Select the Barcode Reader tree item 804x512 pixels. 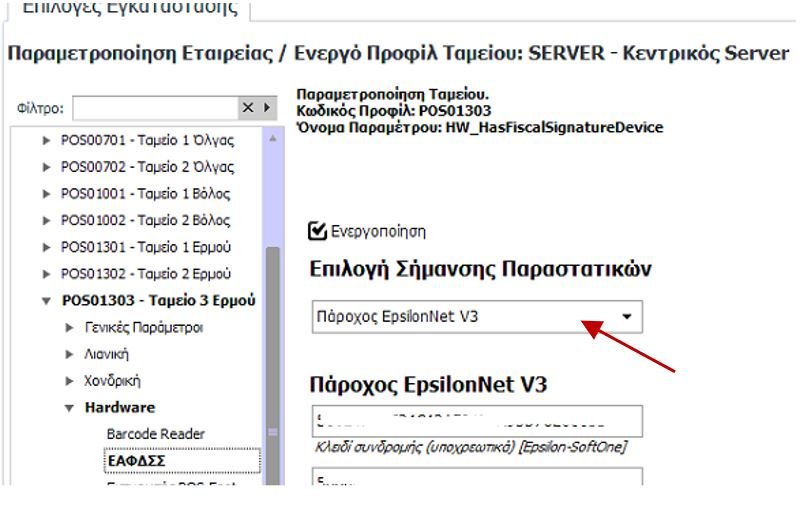(155, 434)
